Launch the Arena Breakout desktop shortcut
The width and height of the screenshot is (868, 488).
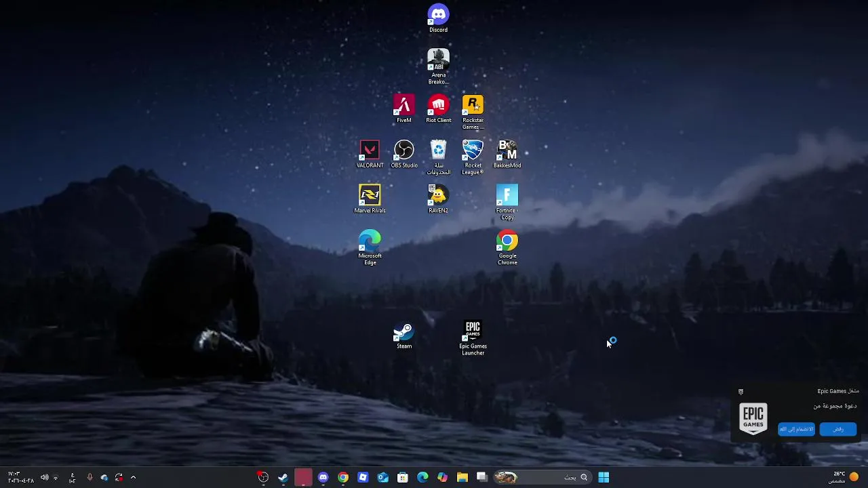click(438, 66)
